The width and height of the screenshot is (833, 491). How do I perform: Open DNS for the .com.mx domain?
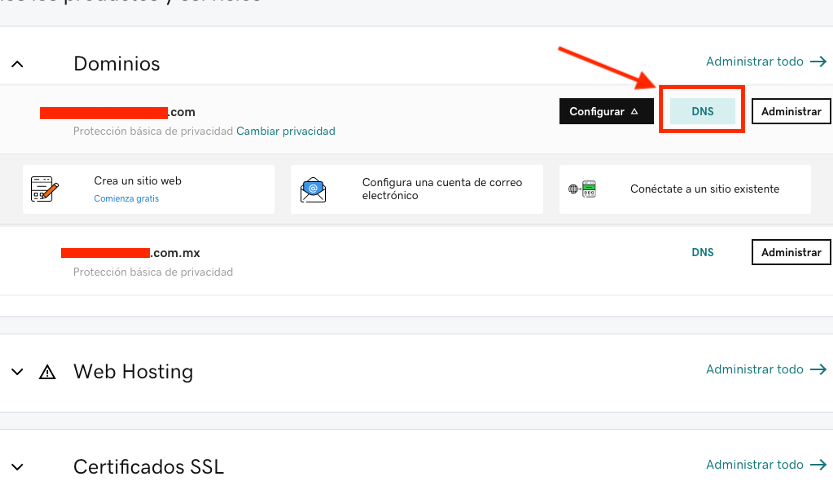(702, 252)
